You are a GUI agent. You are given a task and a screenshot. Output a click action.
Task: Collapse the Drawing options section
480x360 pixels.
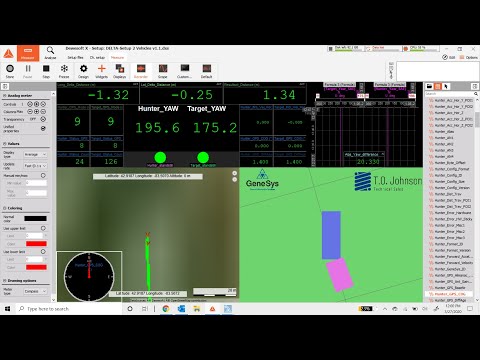click(x=5, y=281)
